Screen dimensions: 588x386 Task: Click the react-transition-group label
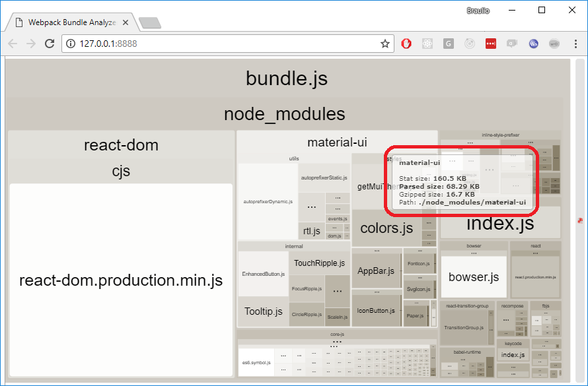pos(467,306)
